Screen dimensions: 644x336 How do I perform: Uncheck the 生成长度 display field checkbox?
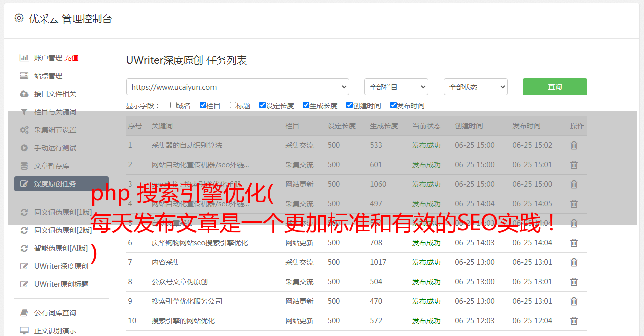[x=306, y=105]
